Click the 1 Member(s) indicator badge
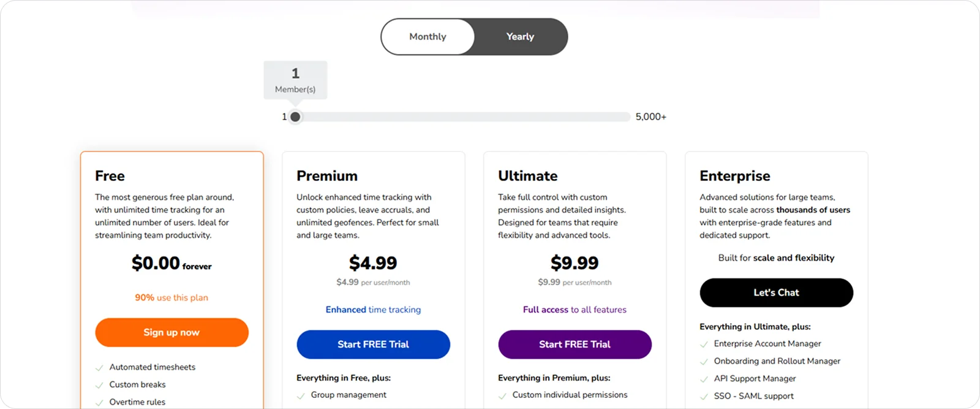980x409 pixels. (x=295, y=79)
